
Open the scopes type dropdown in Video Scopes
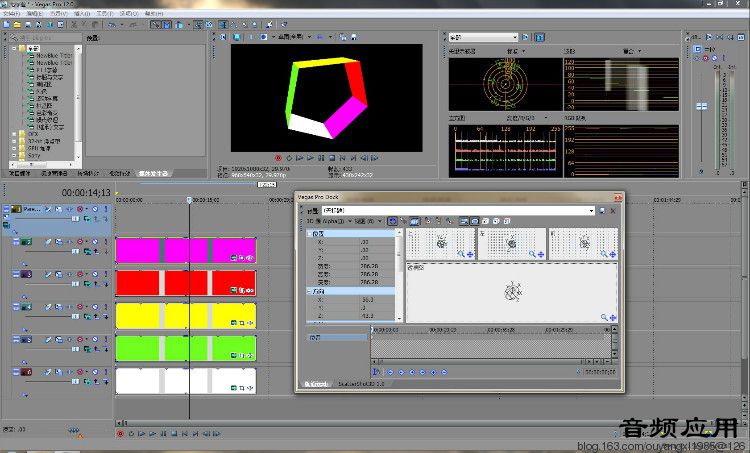(515, 37)
